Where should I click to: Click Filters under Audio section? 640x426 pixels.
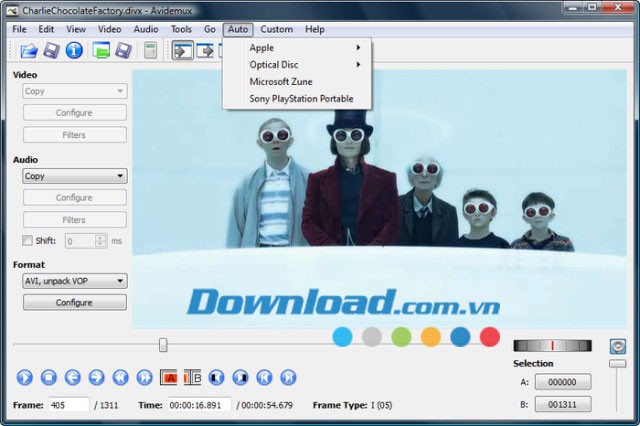[x=75, y=220]
